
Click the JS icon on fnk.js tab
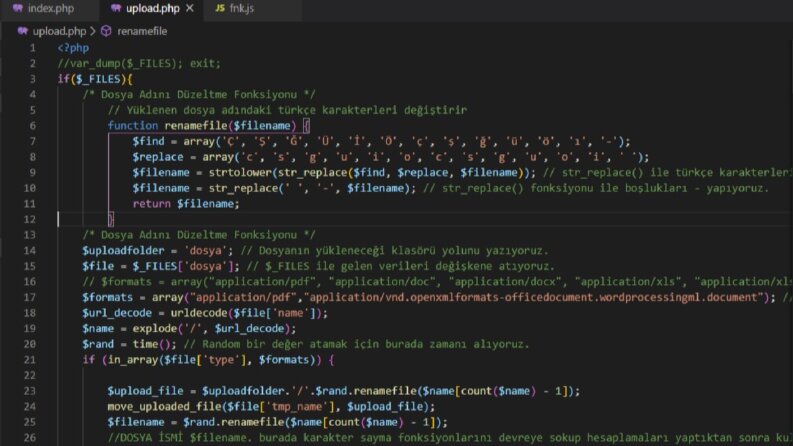click(220, 9)
